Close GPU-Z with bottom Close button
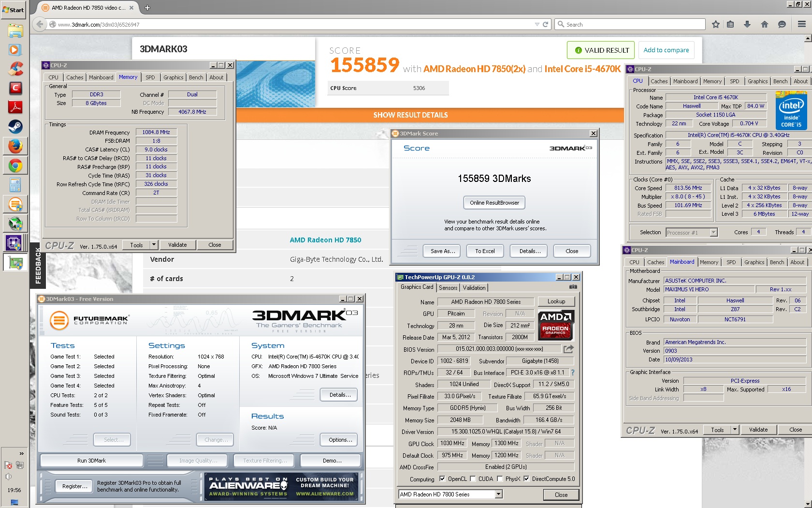This screenshot has width=812, height=508. (x=561, y=494)
